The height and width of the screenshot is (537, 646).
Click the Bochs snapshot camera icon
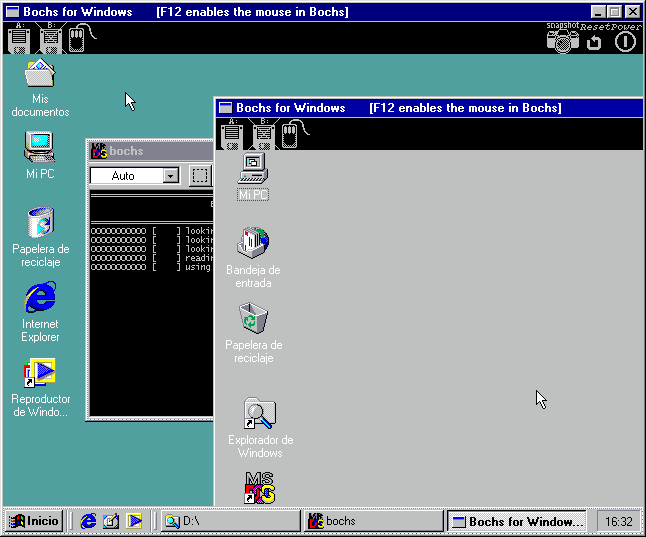pyautogui.click(x=563, y=40)
